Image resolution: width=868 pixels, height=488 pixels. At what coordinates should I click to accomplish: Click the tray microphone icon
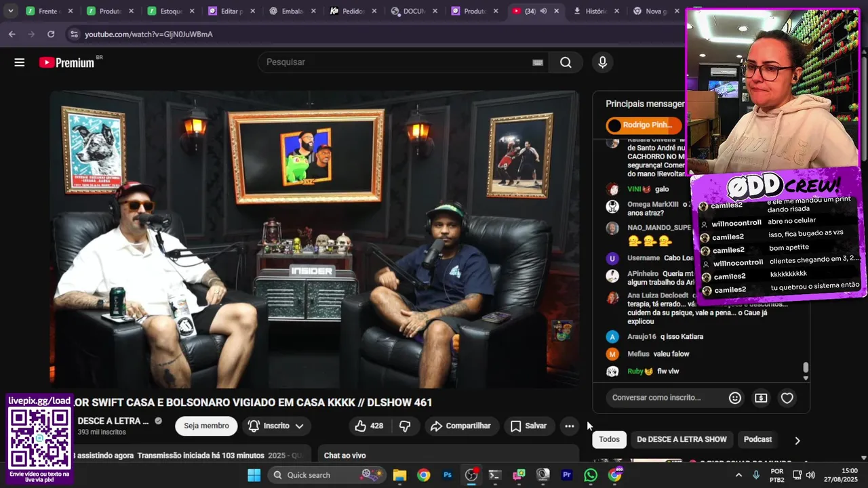tap(756, 475)
